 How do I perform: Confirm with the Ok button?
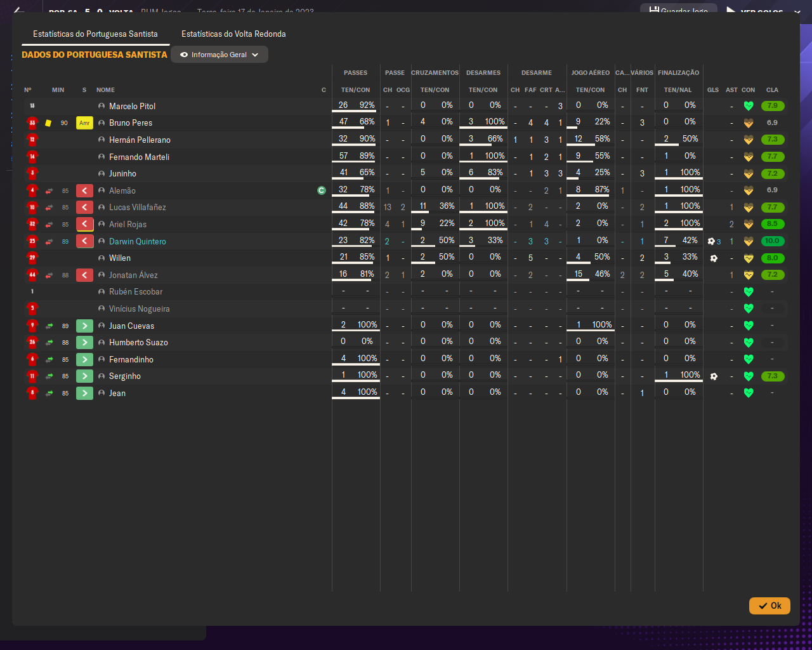[x=769, y=606]
